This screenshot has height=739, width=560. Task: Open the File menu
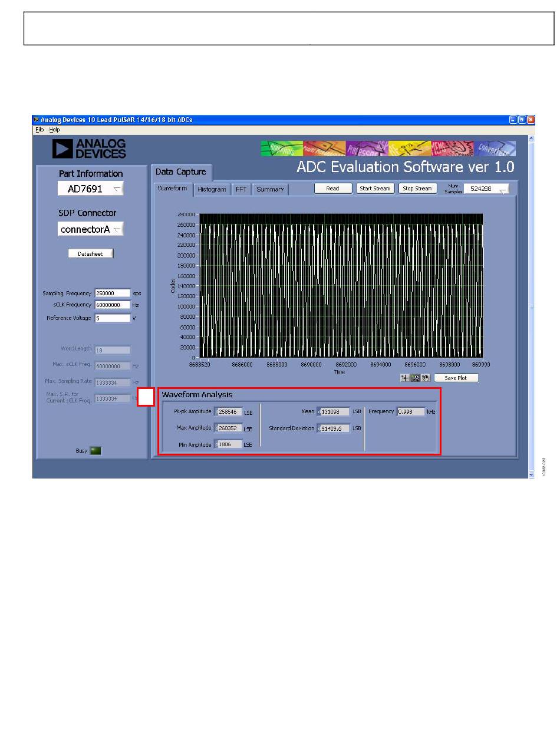(x=39, y=129)
